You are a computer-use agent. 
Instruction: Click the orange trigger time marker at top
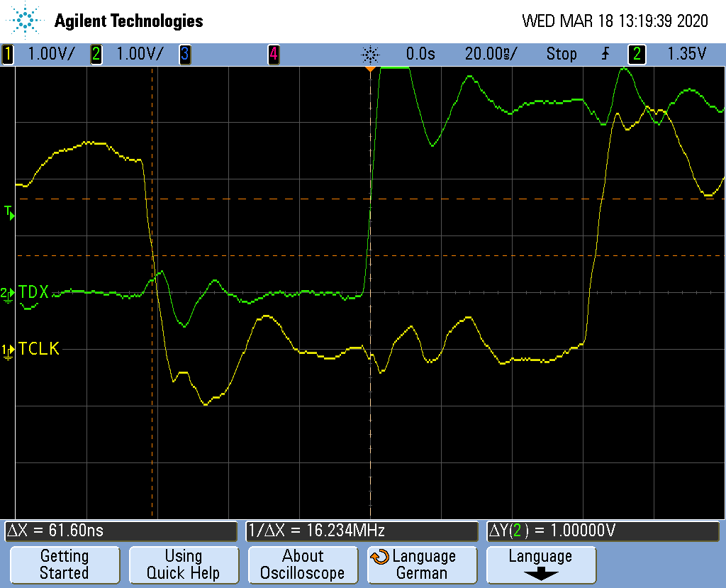370,69
